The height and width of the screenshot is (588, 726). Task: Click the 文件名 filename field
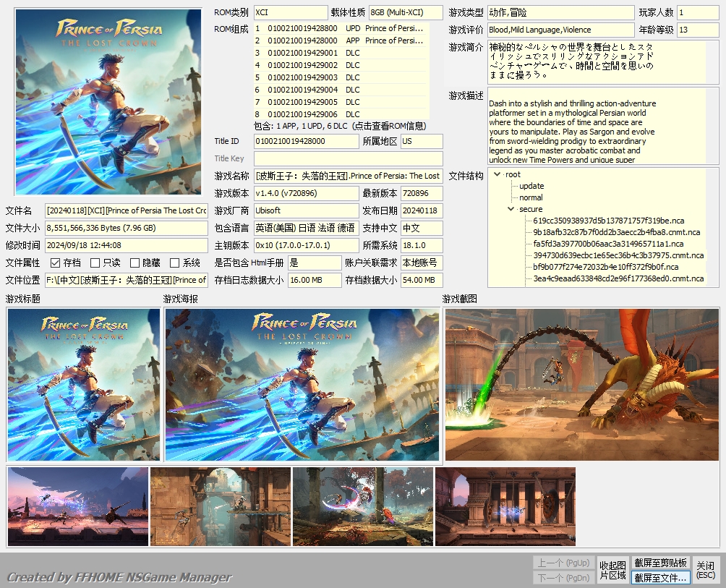coord(127,210)
